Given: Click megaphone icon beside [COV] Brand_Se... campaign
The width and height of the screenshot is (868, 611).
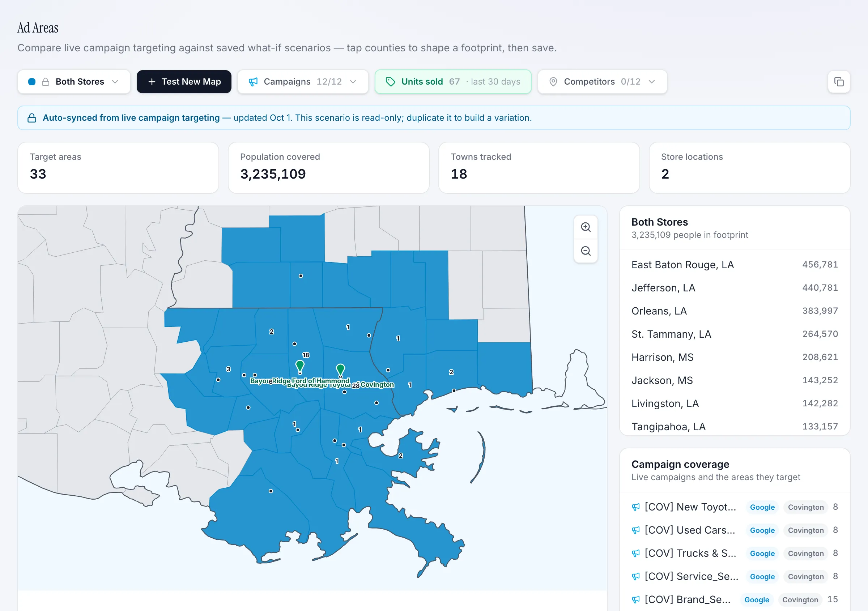Looking at the screenshot, I should (636, 600).
